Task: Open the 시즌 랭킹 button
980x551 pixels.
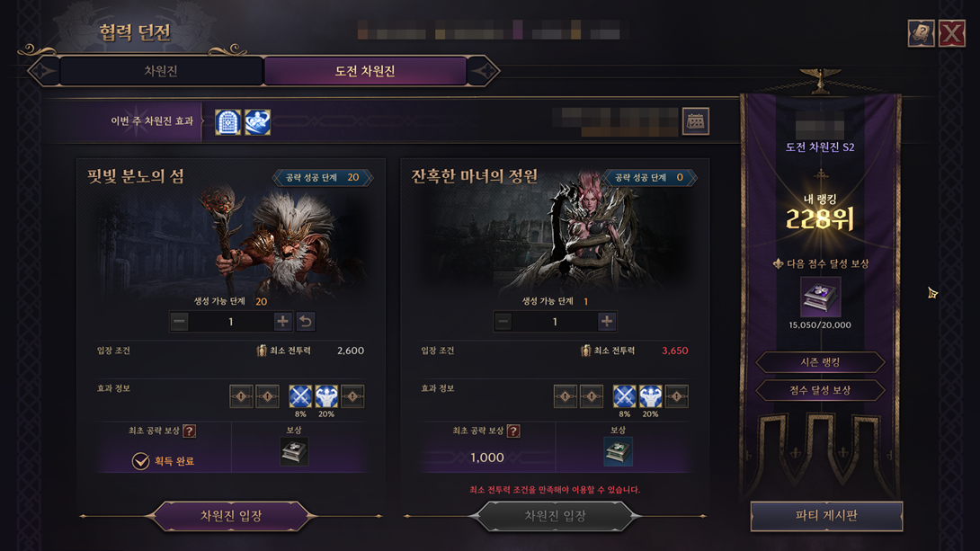Action: pos(820,362)
